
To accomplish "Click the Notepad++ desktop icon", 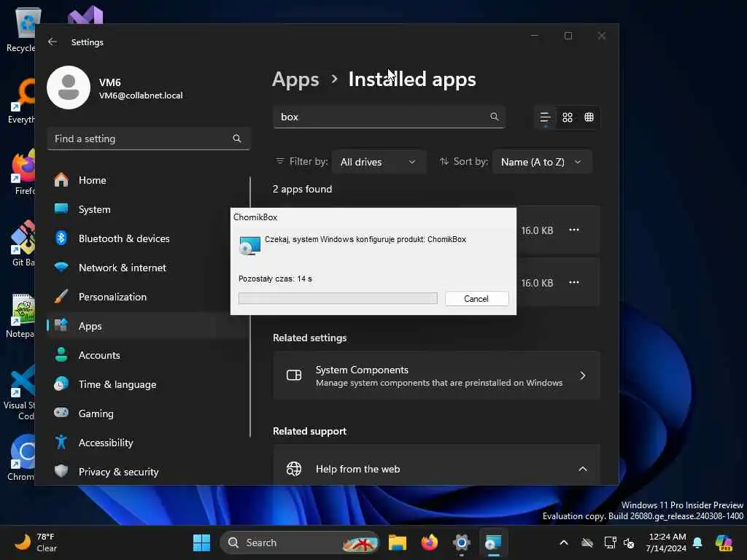I will 21,315.
